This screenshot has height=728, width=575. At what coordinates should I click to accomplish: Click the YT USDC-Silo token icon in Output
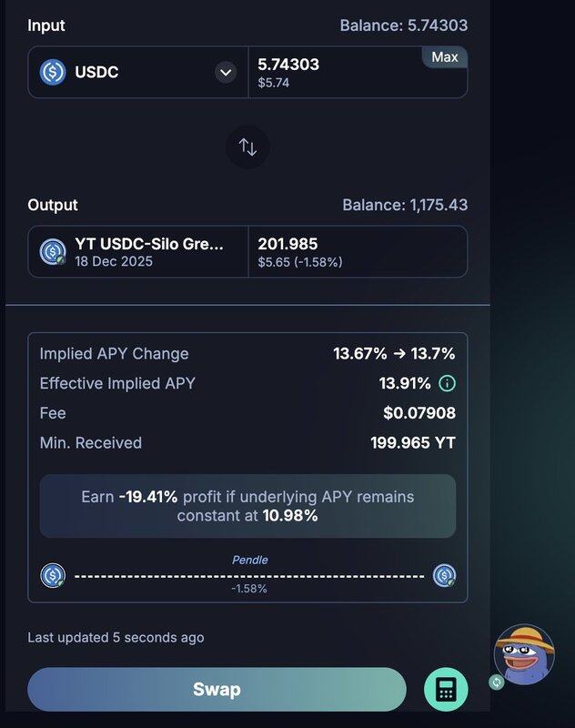coord(53,252)
